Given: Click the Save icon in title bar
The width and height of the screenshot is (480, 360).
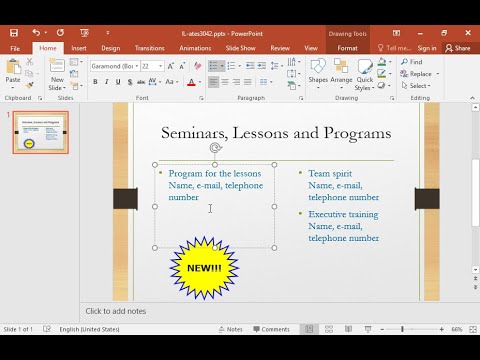Looking at the screenshot, I should click(14, 33).
